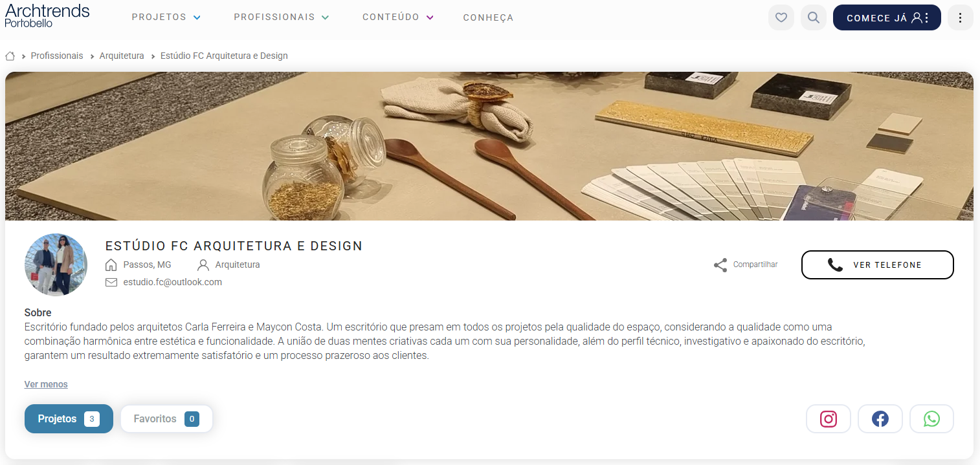Expand the Conteúdo dropdown menu
This screenshot has width=980, height=465.
[x=397, y=17]
